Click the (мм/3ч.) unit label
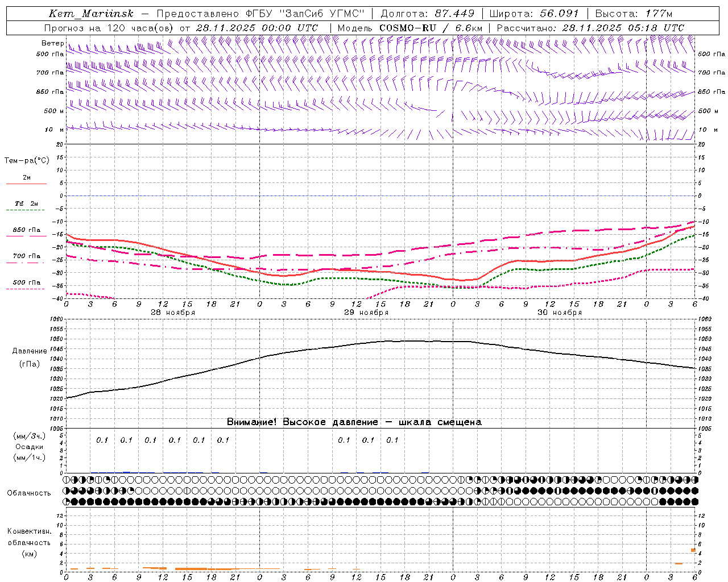The height and width of the screenshot is (582, 728). point(29,436)
